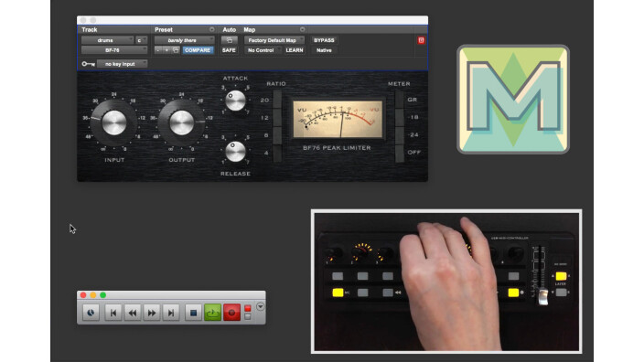The image size is (644, 362).
Task: Stop playback in the transport window
Action: click(193, 313)
